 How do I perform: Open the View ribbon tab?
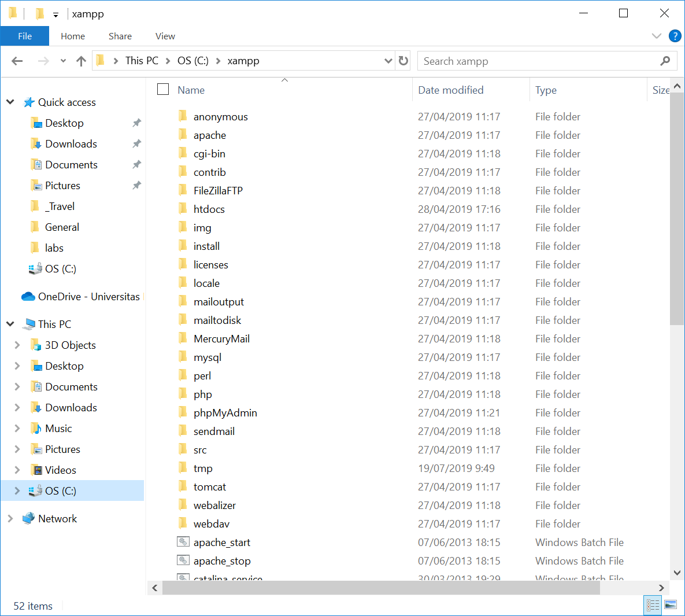point(165,36)
